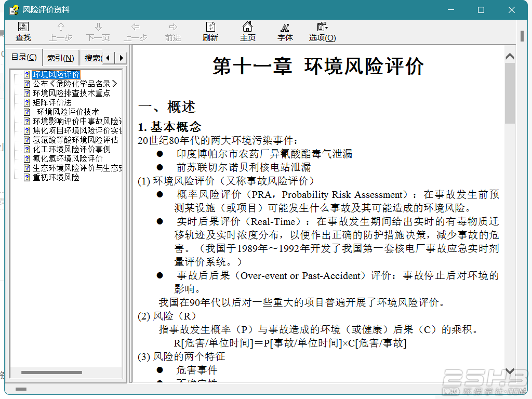Go to 主页 home icon
This screenshot has height=399, width=532.
[248, 27]
